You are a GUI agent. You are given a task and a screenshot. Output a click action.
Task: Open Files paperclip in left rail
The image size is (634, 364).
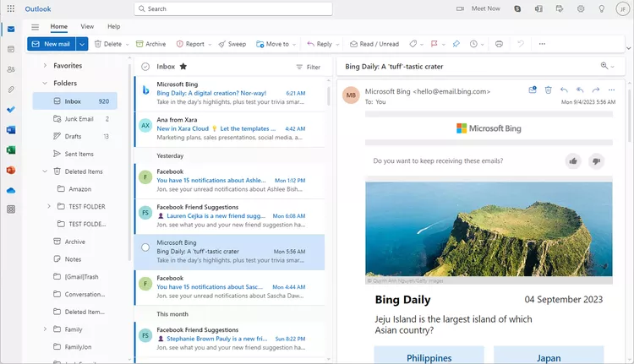click(x=11, y=90)
